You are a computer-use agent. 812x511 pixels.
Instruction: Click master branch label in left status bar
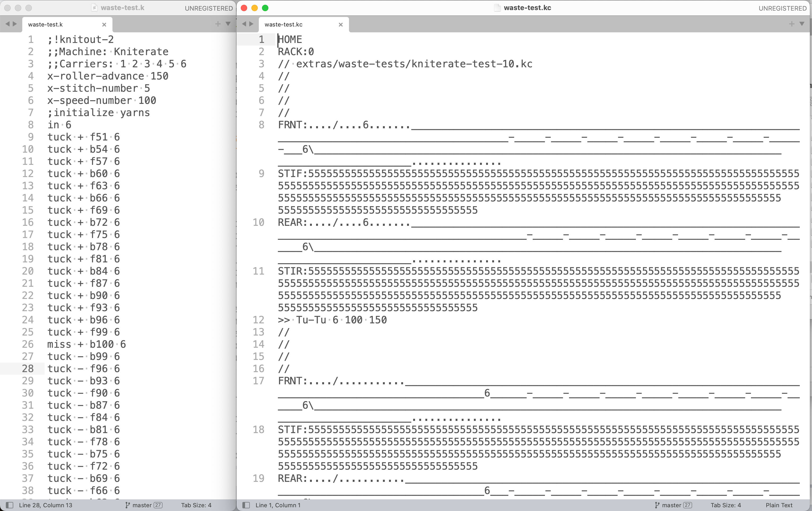click(x=142, y=505)
